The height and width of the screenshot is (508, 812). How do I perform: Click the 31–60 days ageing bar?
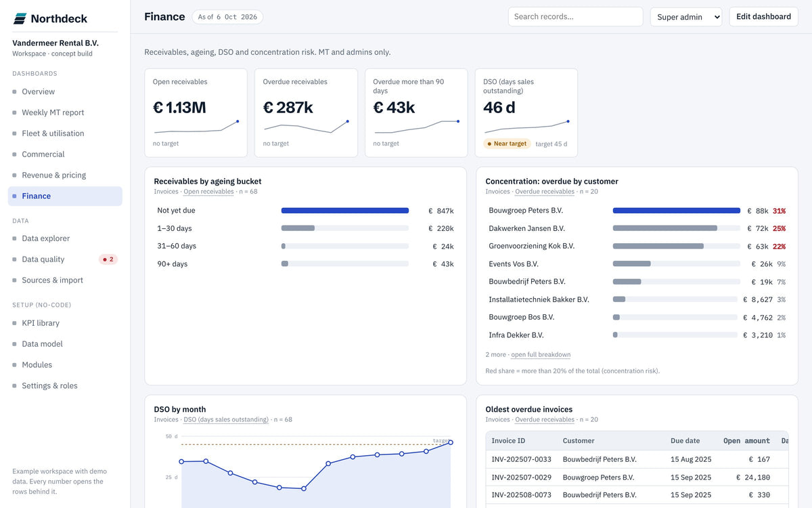point(345,246)
